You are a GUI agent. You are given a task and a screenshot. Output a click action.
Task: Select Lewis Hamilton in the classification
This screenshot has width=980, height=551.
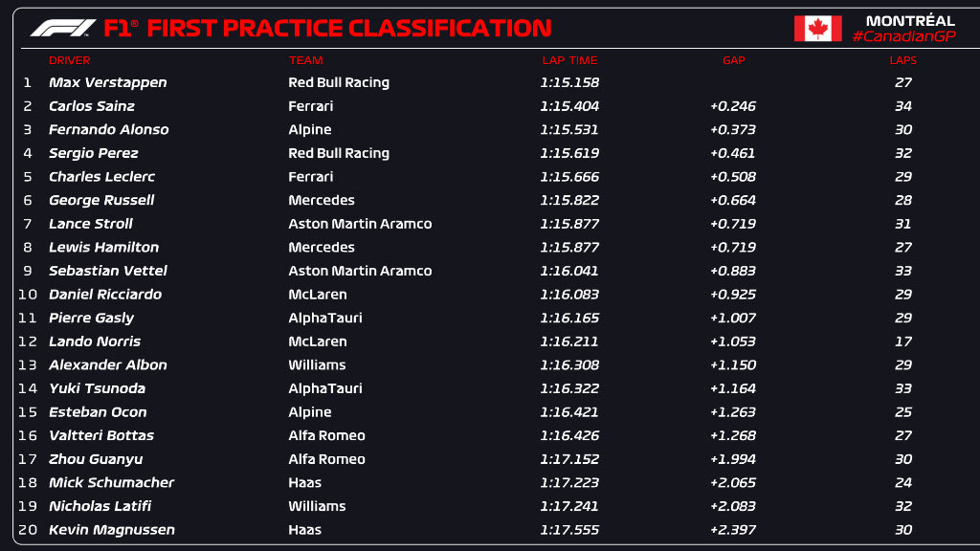pos(103,248)
